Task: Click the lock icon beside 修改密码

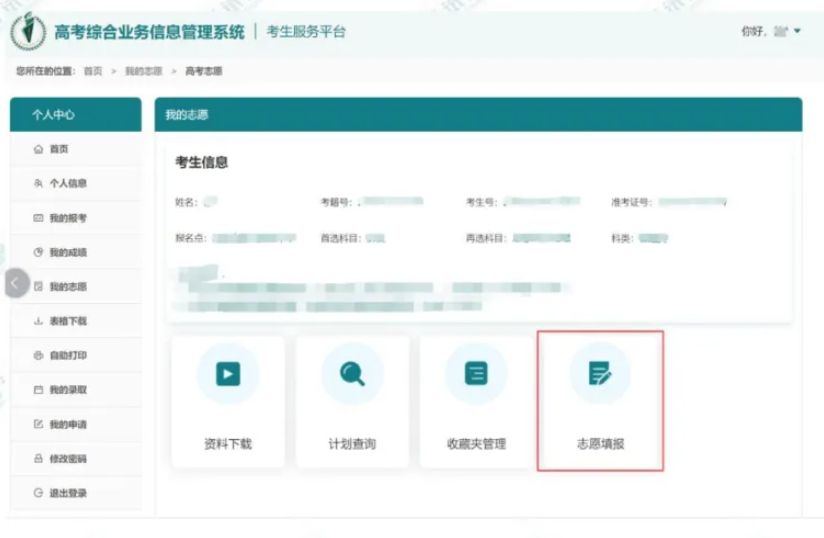Action: pos(38,459)
